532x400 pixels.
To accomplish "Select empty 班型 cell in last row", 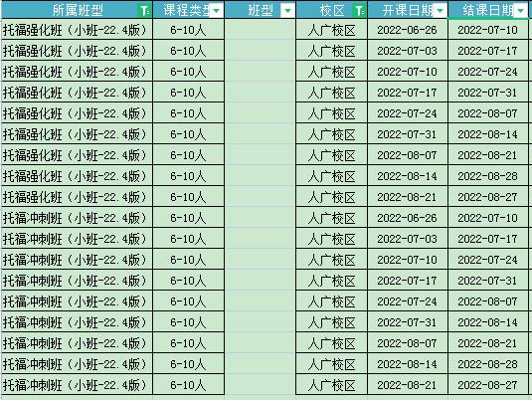I will coord(260,385).
